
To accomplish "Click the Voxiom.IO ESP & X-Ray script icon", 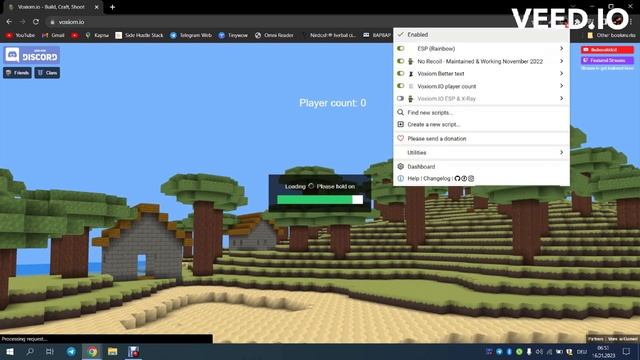I will click(x=411, y=99).
